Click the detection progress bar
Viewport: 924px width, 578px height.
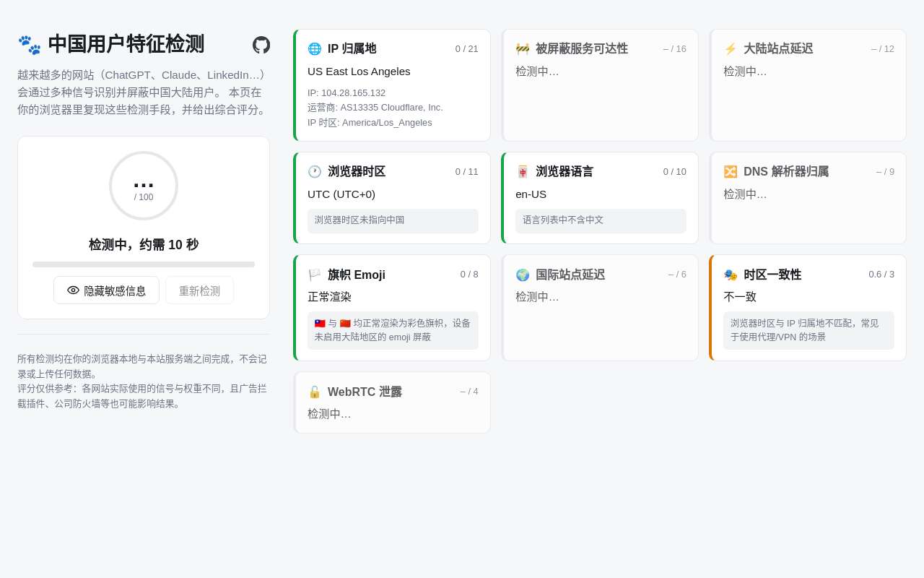point(144,264)
